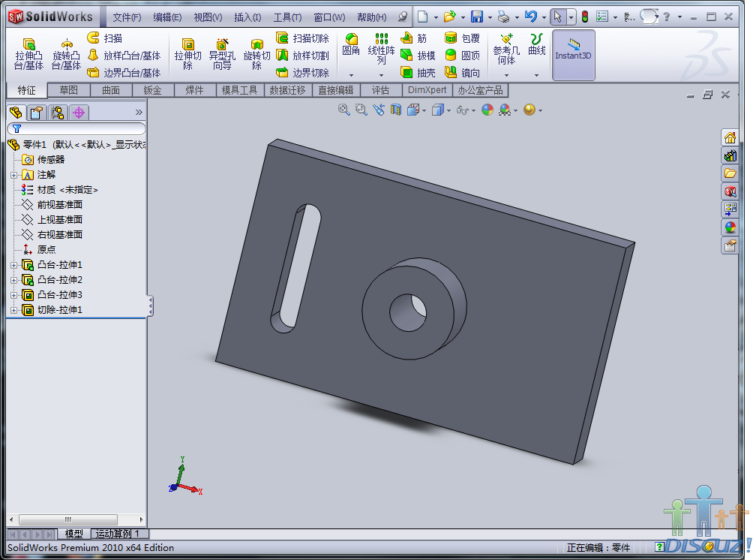Open the 插入 (Insert) menu
This screenshot has height=560, width=756.
247,17
